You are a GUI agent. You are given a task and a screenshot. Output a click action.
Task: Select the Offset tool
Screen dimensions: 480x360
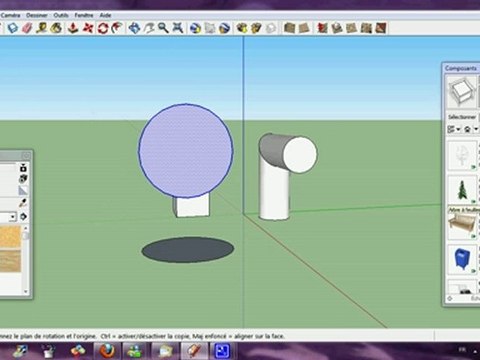pyautogui.click(x=117, y=28)
